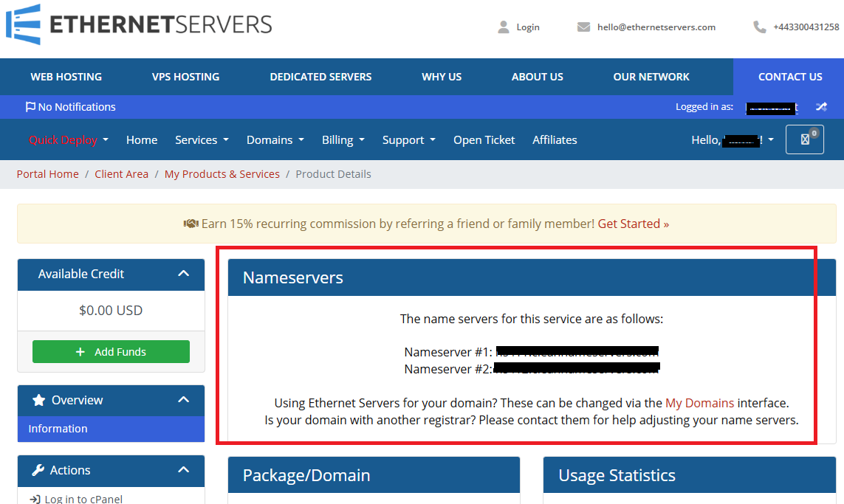Click the $0.00 USD credit amount
The image size is (844, 504).
111,311
